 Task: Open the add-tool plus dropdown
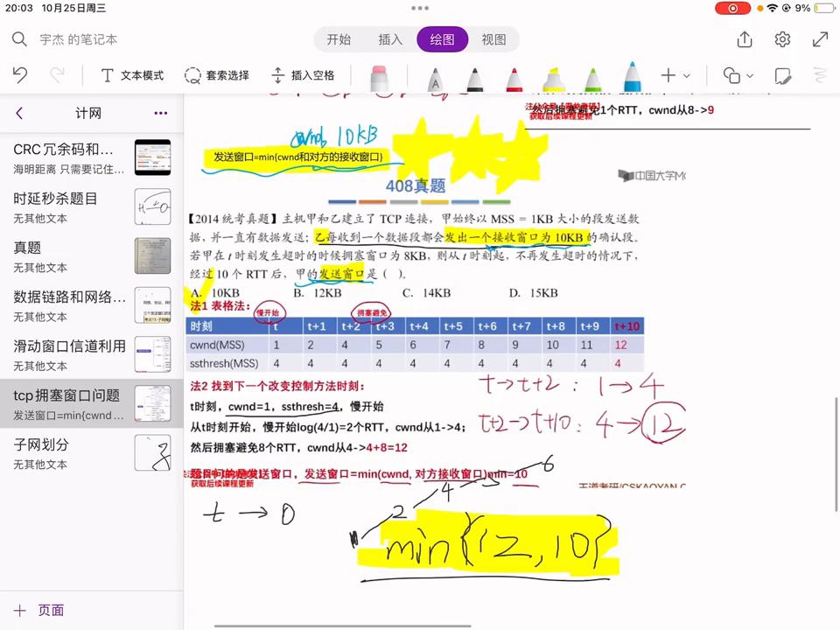[x=669, y=77]
